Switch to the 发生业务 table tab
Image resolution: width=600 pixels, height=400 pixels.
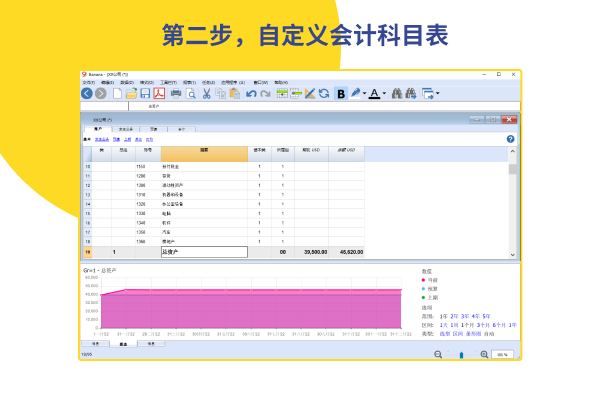tap(126, 129)
